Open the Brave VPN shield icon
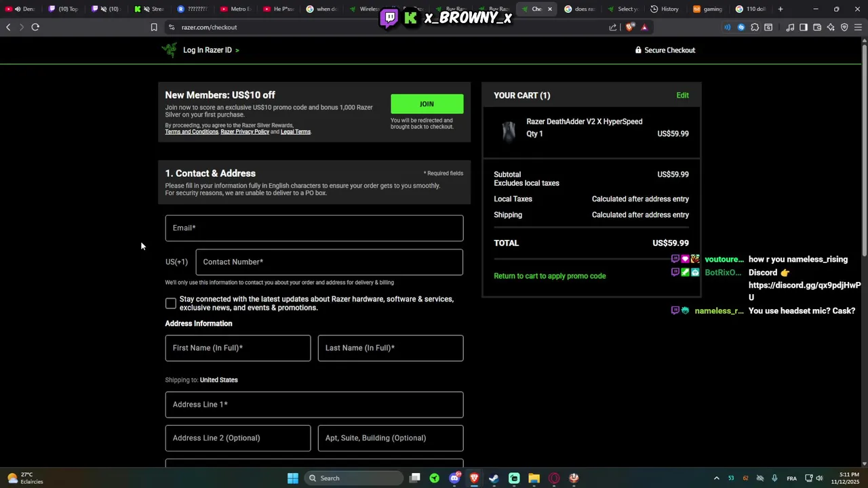The height and width of the screenshot is (488, 868). point(844,27)
